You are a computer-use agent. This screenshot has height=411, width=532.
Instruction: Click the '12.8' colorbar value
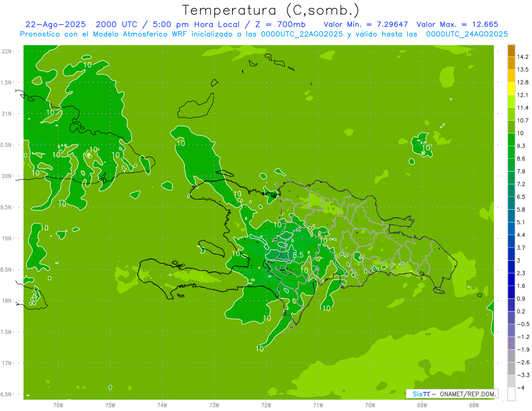click(x=523, y=82)
